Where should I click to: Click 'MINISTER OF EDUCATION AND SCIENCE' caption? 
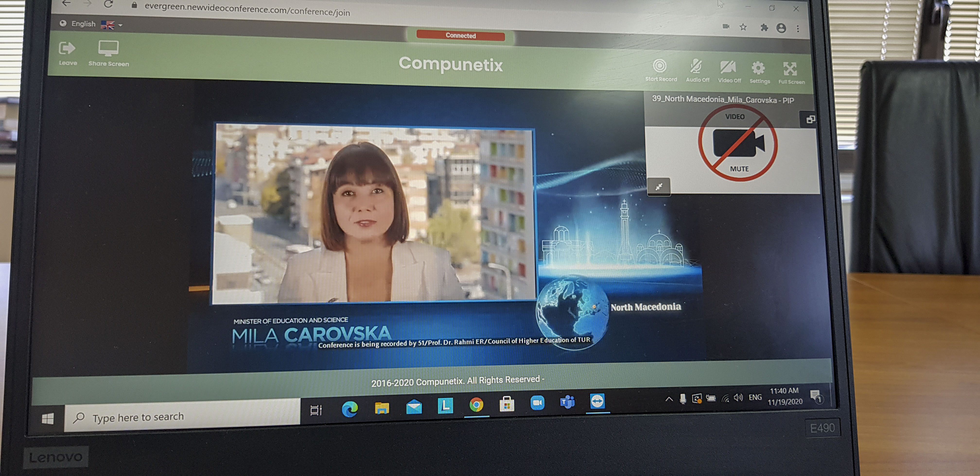coord(291,321)
